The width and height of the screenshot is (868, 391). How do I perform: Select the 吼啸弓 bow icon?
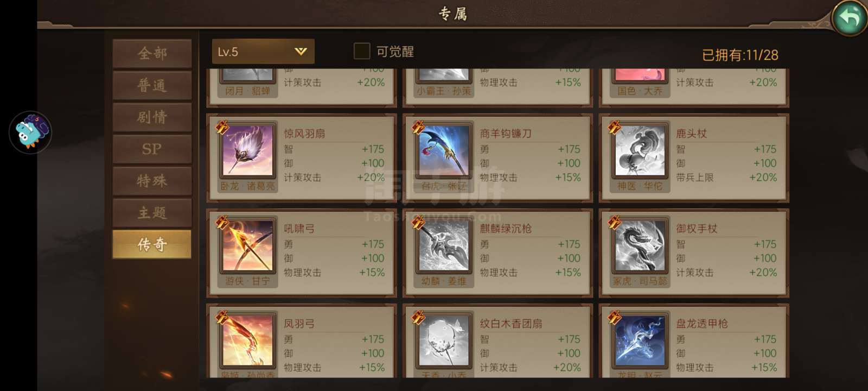[247, 245]
